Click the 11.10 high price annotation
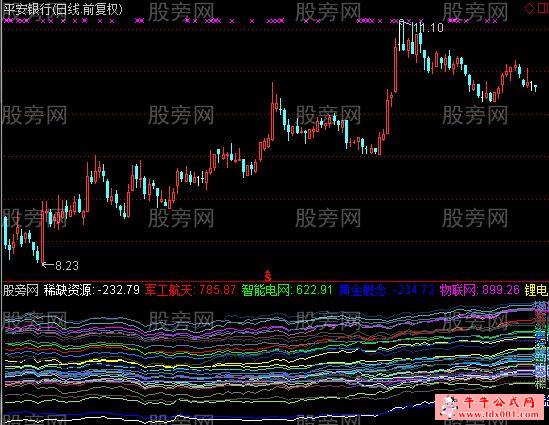This screenshot has height=425, width=549. tap(429, 27)
